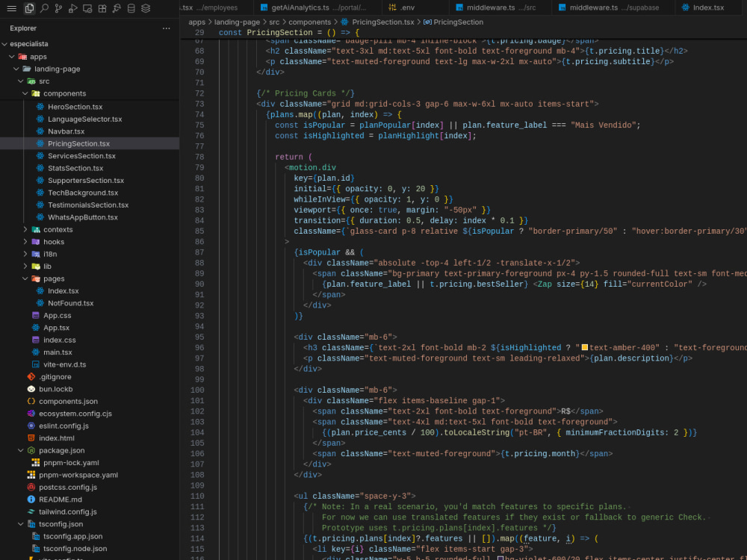
Task: Click the ecosystem.config.cjs file icon
Action: click(31, 414)
